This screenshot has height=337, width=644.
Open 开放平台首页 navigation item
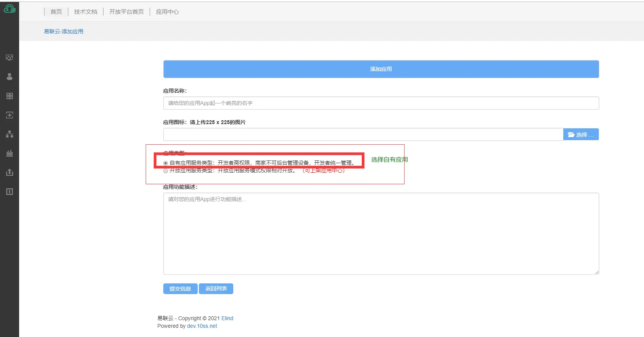[127, 12]
